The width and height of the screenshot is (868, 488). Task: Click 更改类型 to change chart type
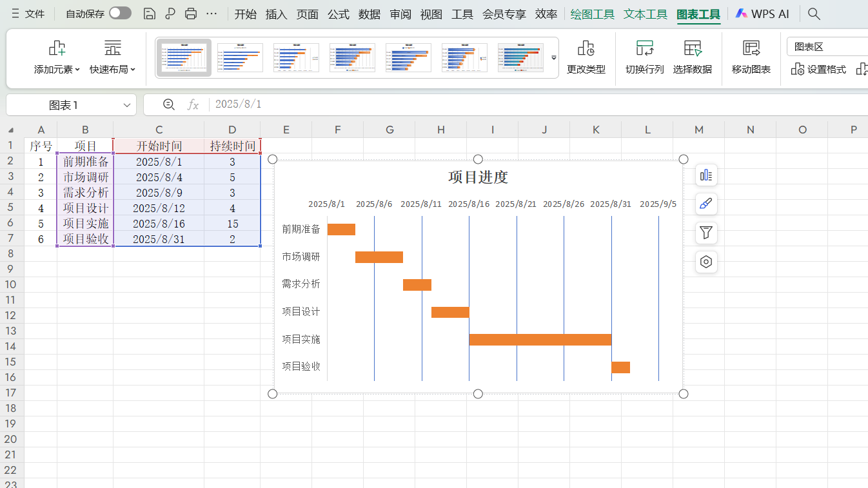pos(586,57)
